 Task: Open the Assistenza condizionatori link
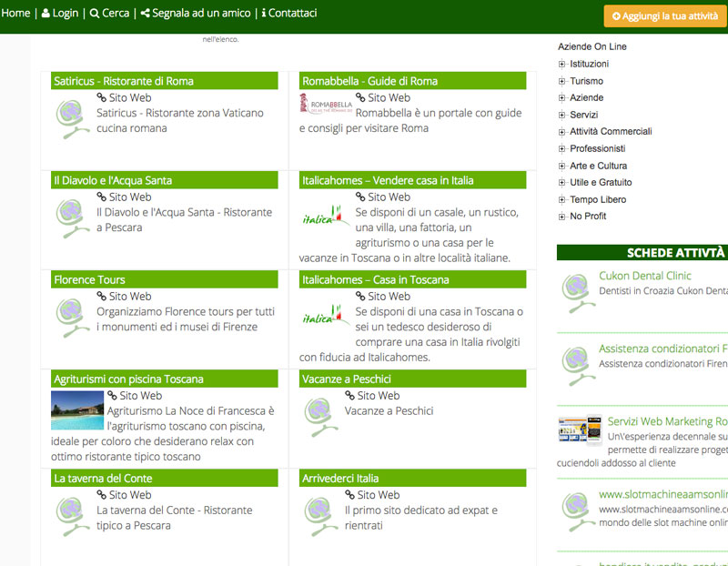click(663, 349)
